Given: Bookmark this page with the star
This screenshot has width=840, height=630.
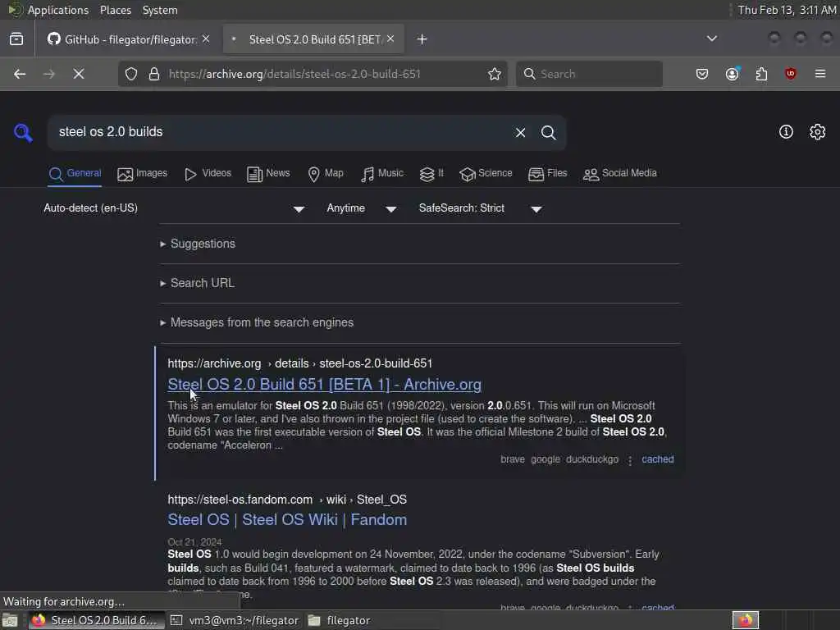Looking at the screenshot, I should pyautogui.click(x=495, y=74).
